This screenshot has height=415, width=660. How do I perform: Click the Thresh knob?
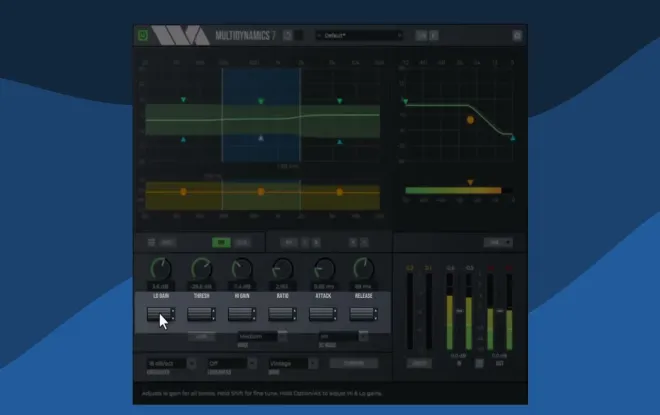tap(202, 269)
